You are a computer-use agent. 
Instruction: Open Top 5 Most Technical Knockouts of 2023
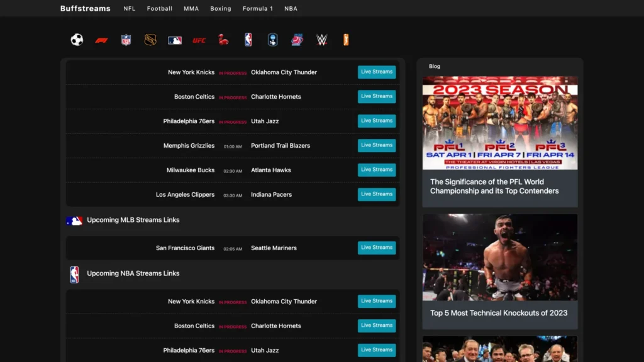[499, 313]
